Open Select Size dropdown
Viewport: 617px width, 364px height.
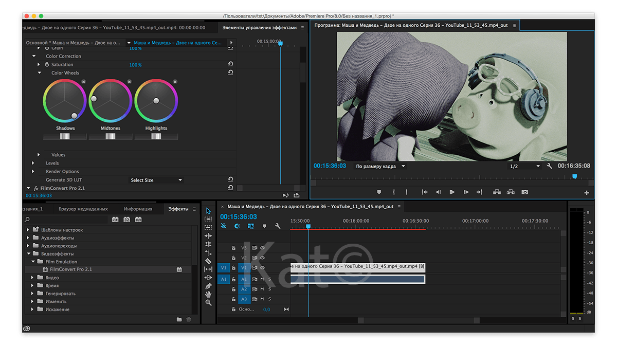(156, 180)
